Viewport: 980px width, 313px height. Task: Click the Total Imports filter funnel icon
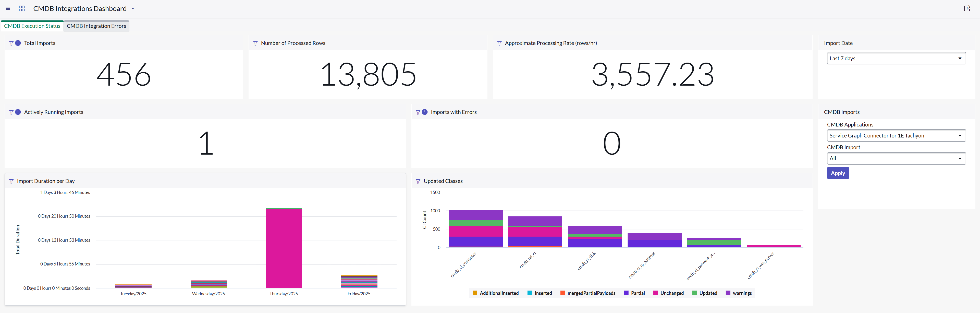[x=11, y=43]
